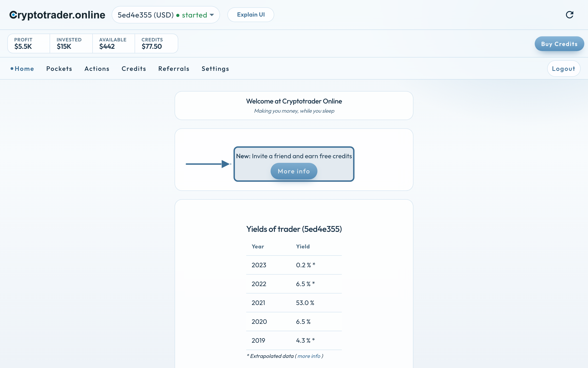This screenshot has height=368, width=588.
Task: Open the extrapolated data more info link
Action: pyautogui.click(x=309, y=356)
